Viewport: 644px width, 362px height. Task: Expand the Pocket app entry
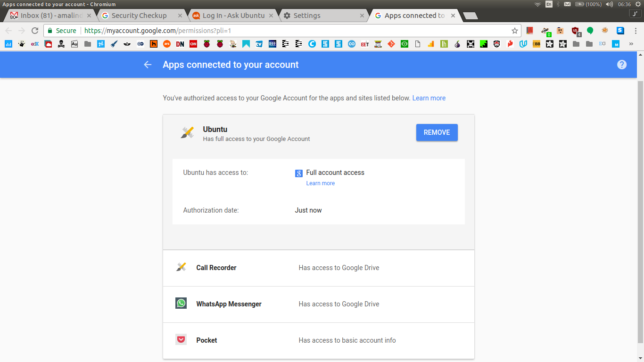(318, 340)
